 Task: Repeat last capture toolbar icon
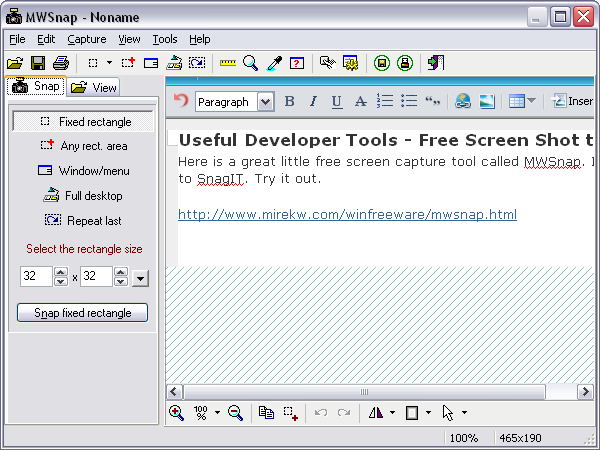click(x=197, y=63)
